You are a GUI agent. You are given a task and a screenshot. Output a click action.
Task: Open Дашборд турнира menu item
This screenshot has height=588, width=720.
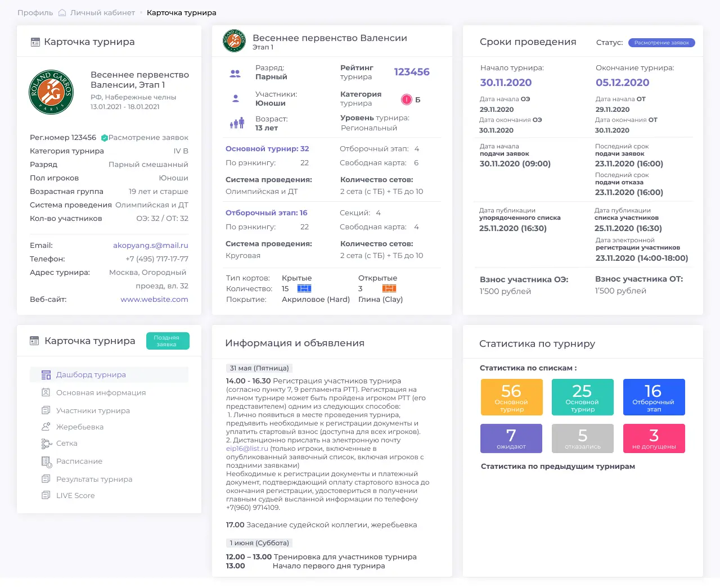click(109, 375)
